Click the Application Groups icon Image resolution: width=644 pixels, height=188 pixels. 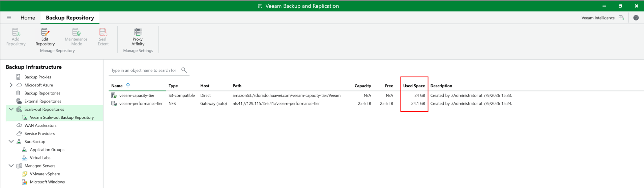(24, 150)
